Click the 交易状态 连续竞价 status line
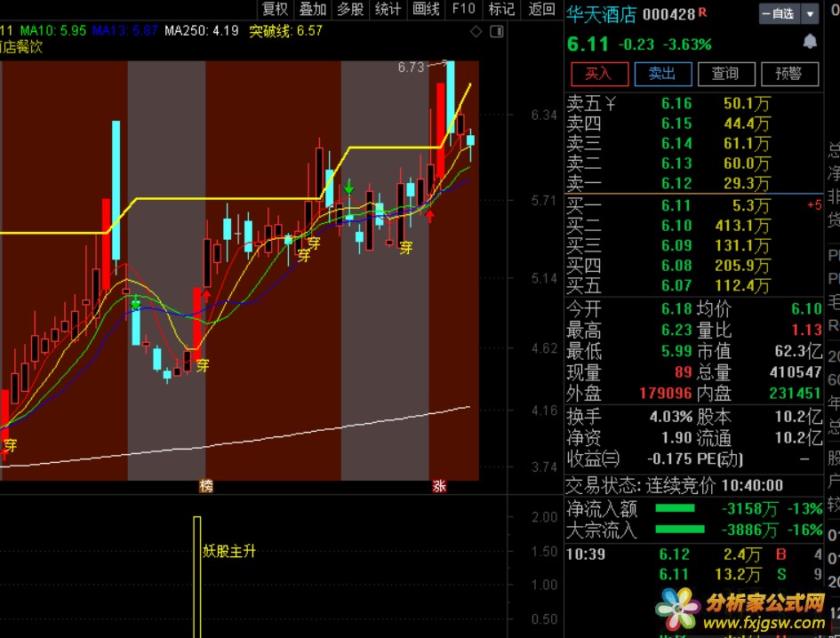This screenshot has height=638, width=840. tap(675, 485)
